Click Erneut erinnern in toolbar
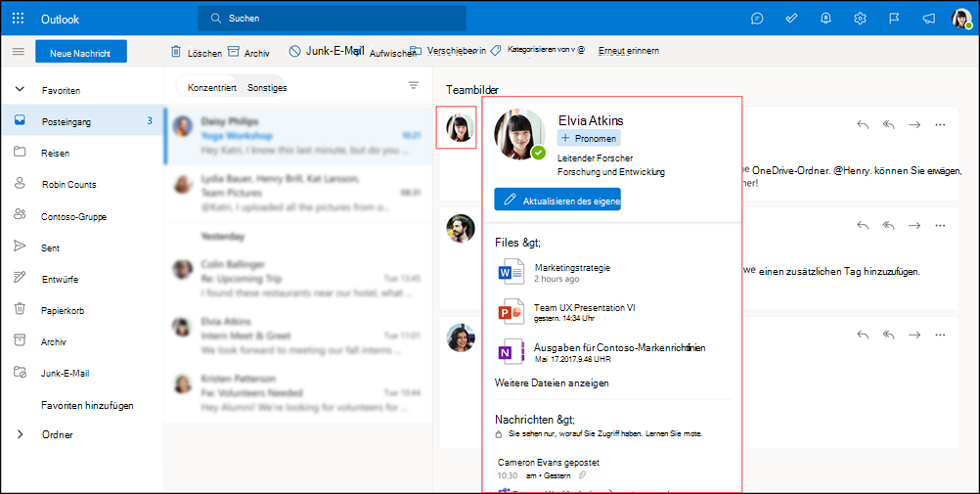Viewport: 980px width, 494px height. (628, 51)
